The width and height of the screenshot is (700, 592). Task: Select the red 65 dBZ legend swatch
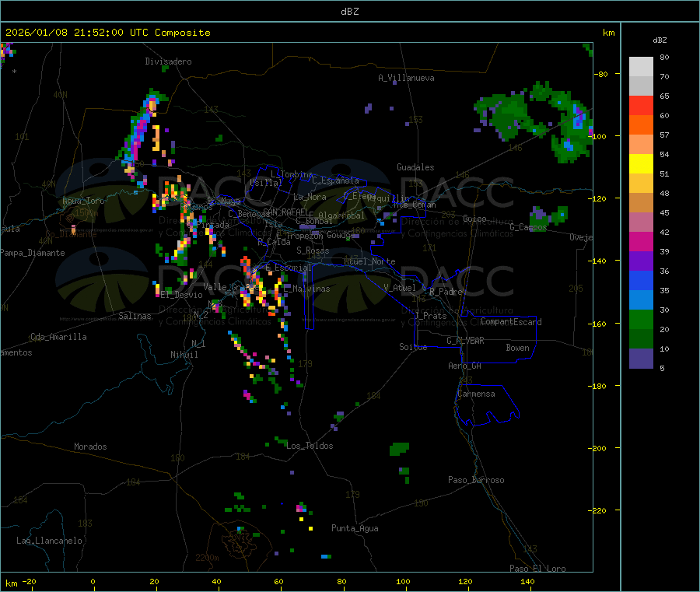tap(641, 105)
